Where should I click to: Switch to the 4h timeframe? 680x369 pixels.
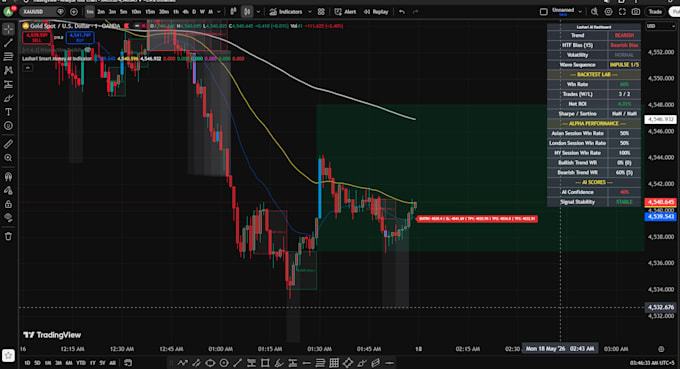click(185, 12)
